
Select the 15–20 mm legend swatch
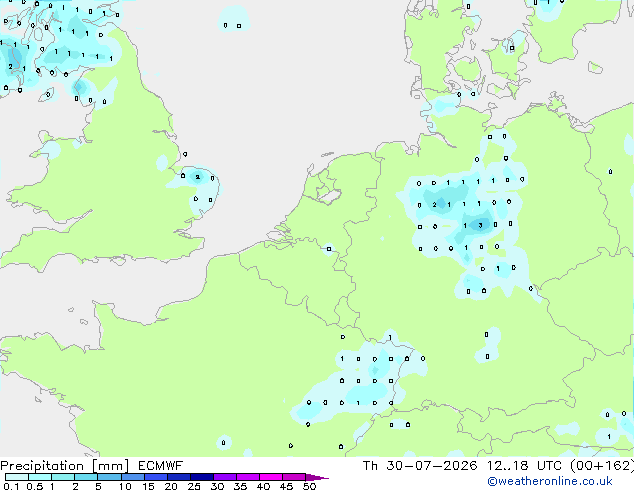pyautogui.click(x=156, y=477)
